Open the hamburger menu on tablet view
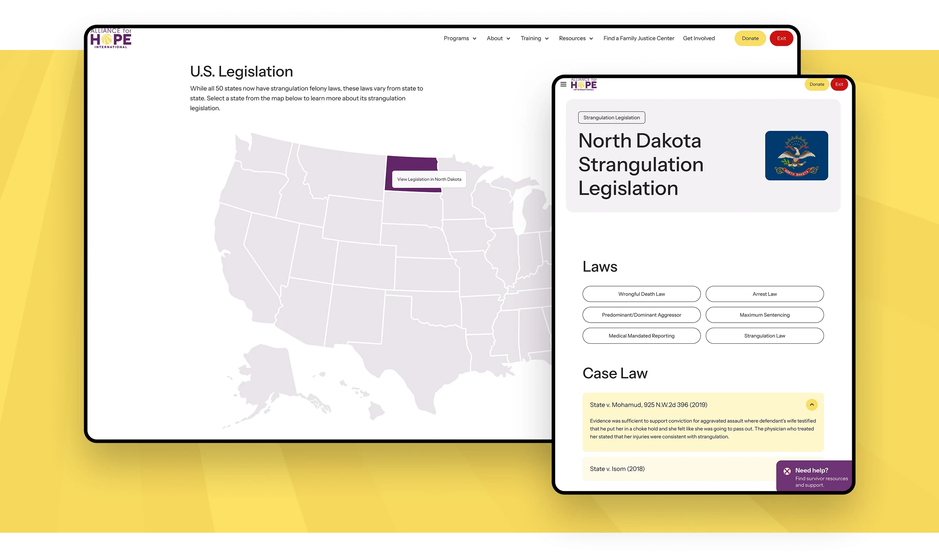 pyautogui.click(x=563, y=84)
